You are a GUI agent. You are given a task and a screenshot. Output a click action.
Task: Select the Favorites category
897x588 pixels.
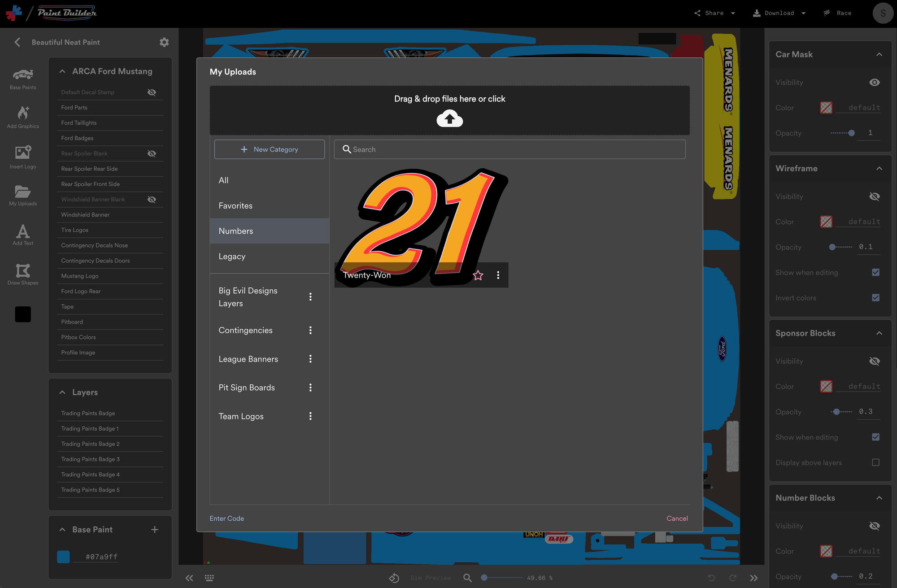pyautogui.click(x=235, y=205)
